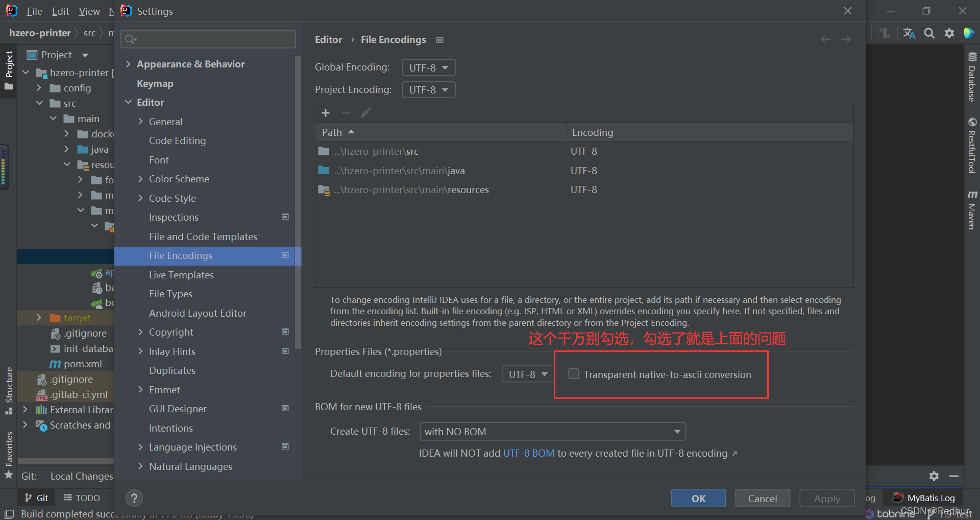Expand the General settings node

coord(140,122)
